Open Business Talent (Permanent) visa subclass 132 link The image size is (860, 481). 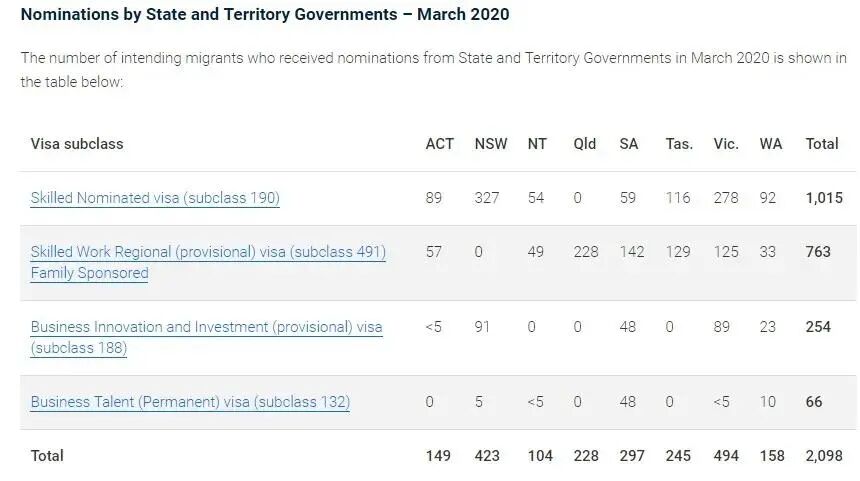coord(190,402)
